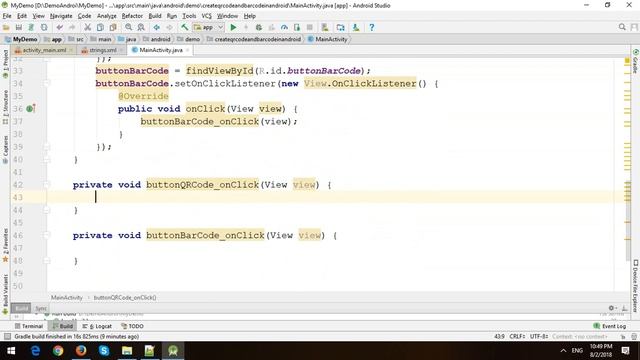
Task: Open the File menu
Action: coord(7,16)
